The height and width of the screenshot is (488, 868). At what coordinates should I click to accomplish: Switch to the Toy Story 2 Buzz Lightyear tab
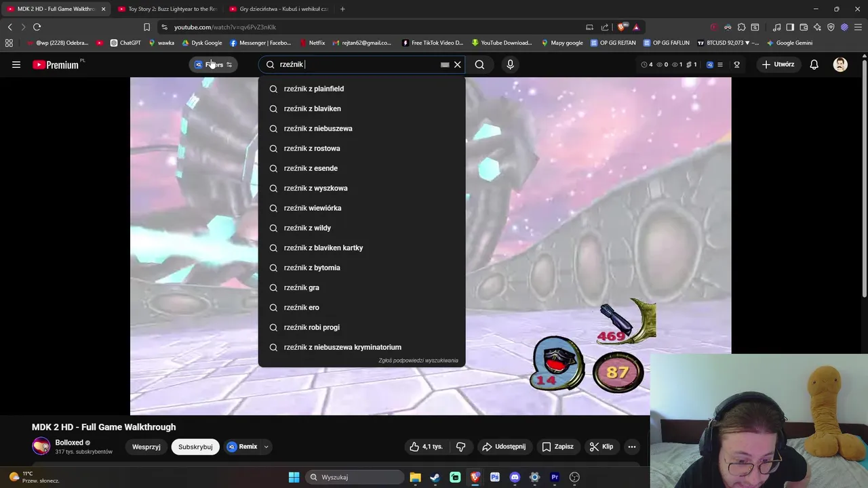[x=167, y=9]
